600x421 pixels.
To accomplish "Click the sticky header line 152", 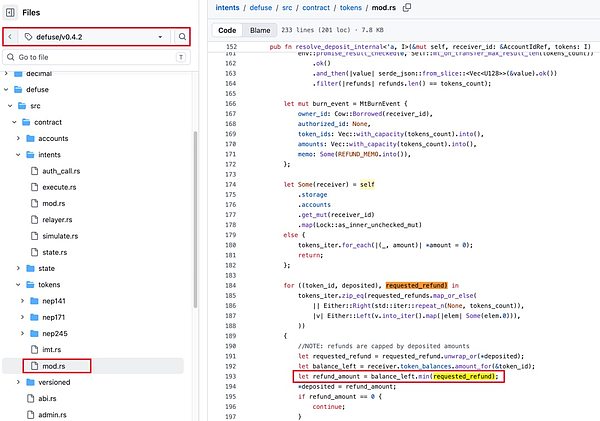I will pos(404,47).
